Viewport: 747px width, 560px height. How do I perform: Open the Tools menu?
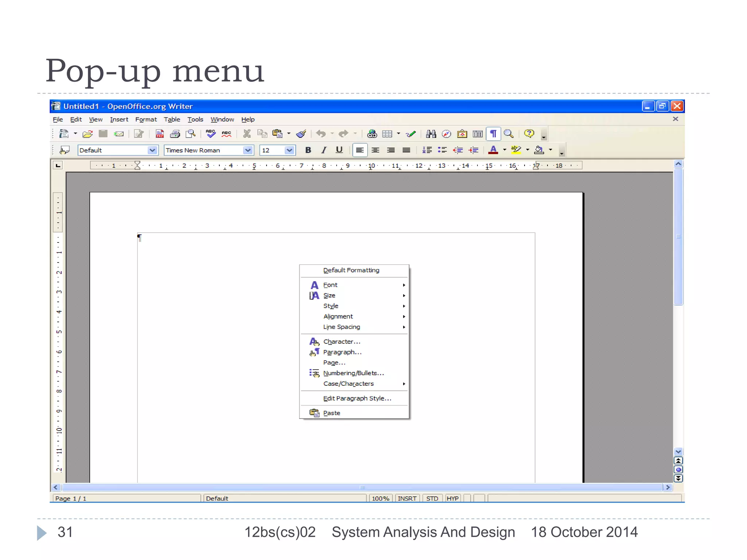pos(195,120)
